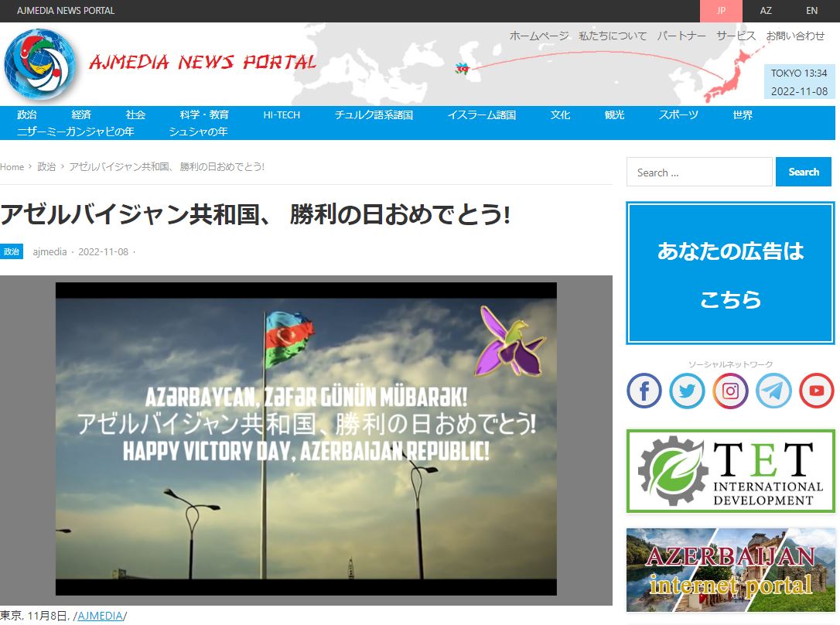Open シュシャの年 section
Image resolution: width=840 pixels, height=625 pixels.
coord(198,131)
